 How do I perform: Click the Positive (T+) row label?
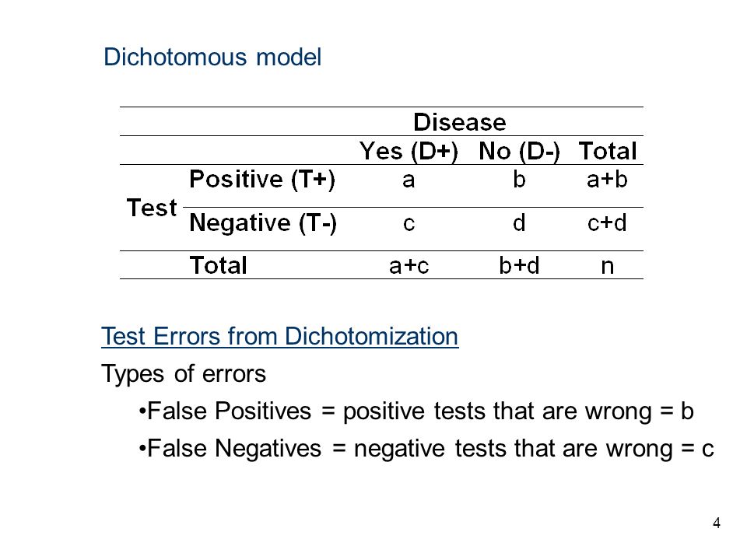(262, 180)
